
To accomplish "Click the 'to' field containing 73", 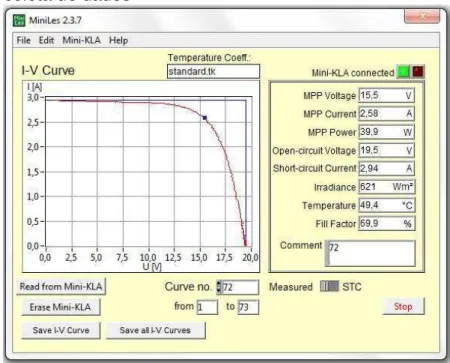I will (248, 307).
